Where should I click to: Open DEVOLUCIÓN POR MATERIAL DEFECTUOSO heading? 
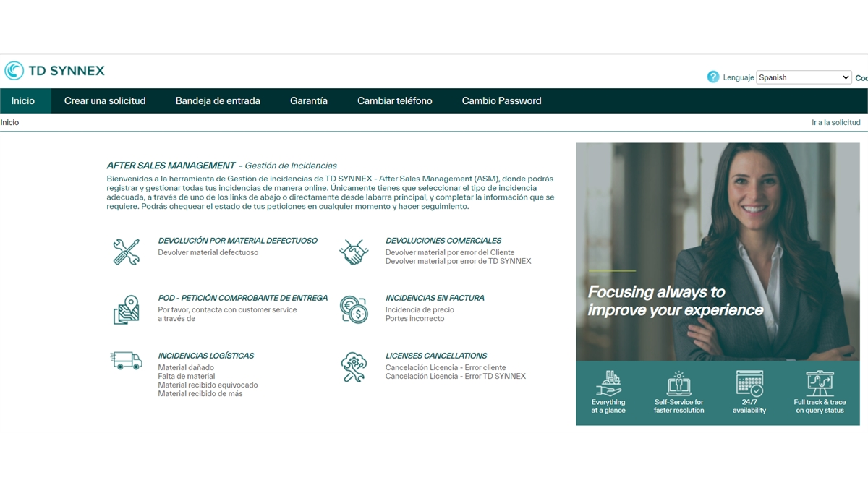click(x=238, y=241)
